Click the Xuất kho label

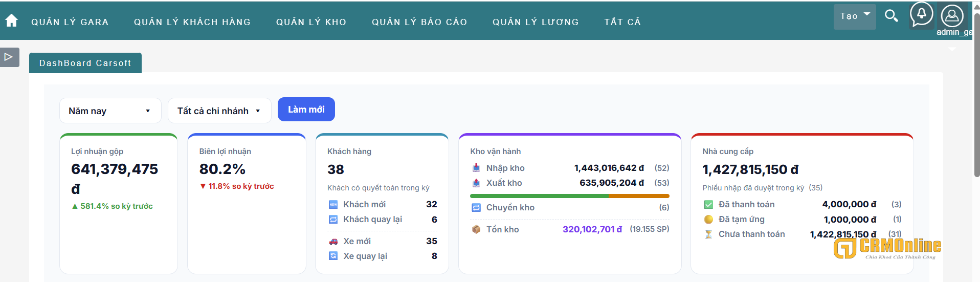click(504, 183)
